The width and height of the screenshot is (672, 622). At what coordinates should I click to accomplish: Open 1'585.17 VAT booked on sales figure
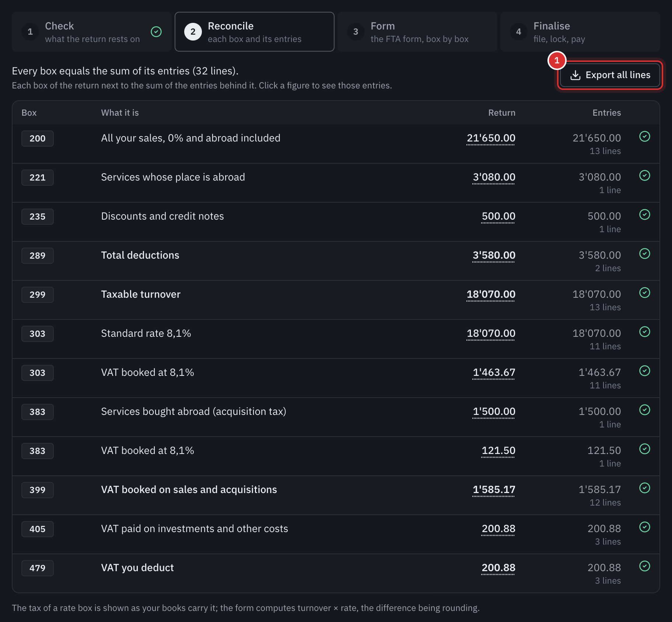tap(494, 490)
